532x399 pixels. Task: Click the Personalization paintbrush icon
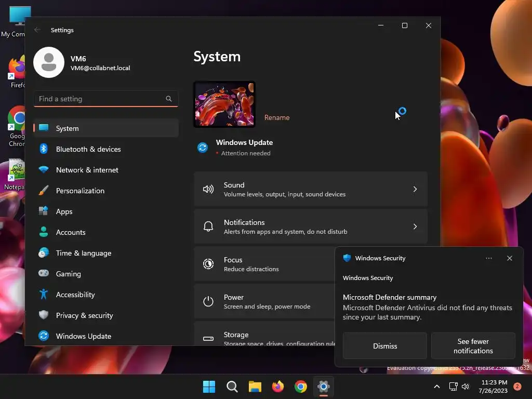coord(44,190)
